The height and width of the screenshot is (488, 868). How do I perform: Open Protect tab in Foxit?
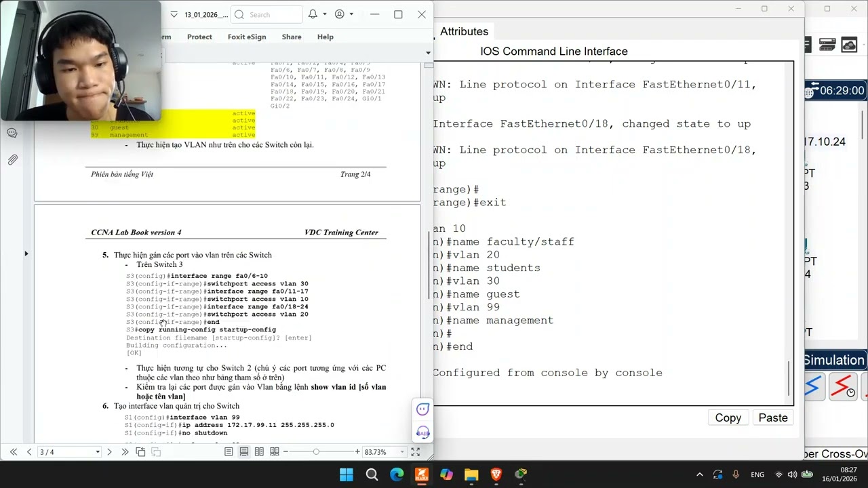coord(199,37)
